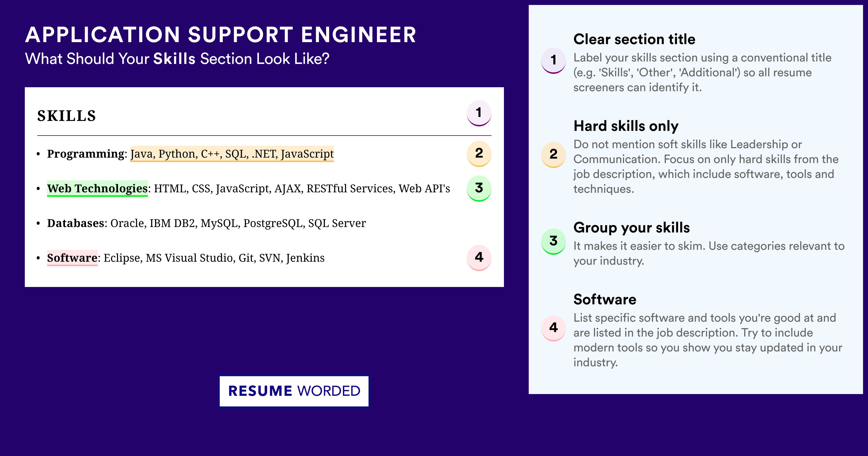Select the purple 1 badge next to Clear section title
Screen dimensions: 868x456
pyautogui.click(x=553, y=61)
